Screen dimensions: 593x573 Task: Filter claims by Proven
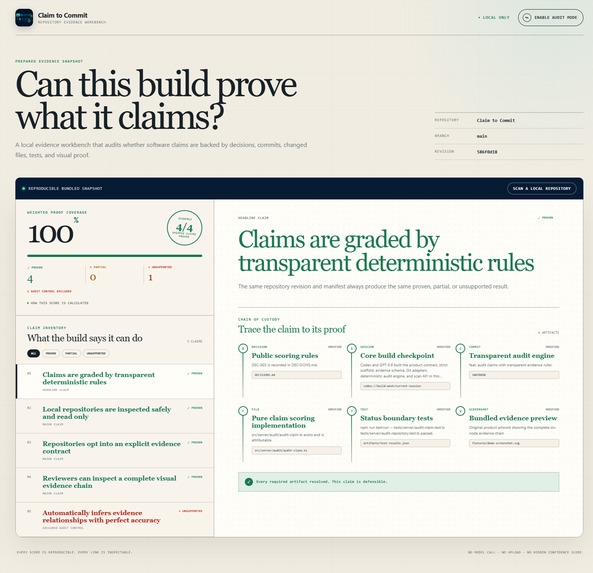coord(51,353)
